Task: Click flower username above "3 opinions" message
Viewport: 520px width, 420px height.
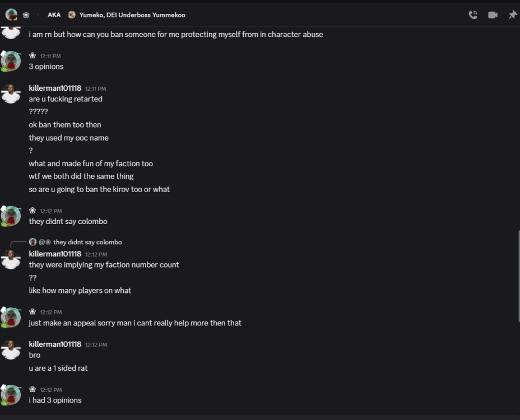Action: [32, 55]
